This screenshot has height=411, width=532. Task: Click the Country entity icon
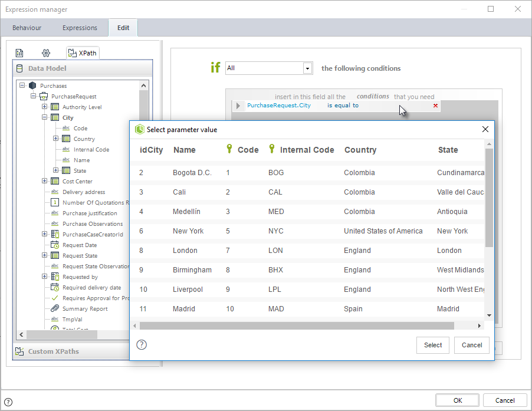pos(66,139)
